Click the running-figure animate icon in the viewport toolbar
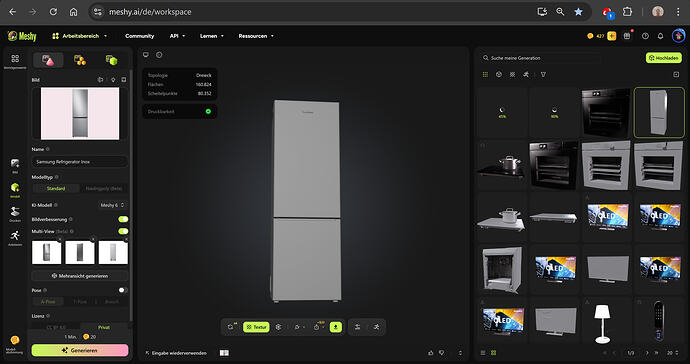This screenshot has width=690, height=364. (376, 327)
